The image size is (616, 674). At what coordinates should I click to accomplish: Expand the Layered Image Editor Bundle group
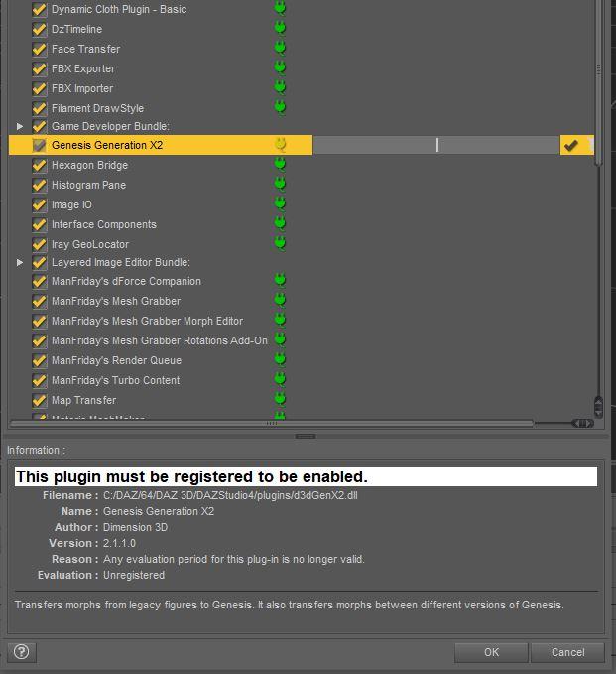(x=19, y=262)
